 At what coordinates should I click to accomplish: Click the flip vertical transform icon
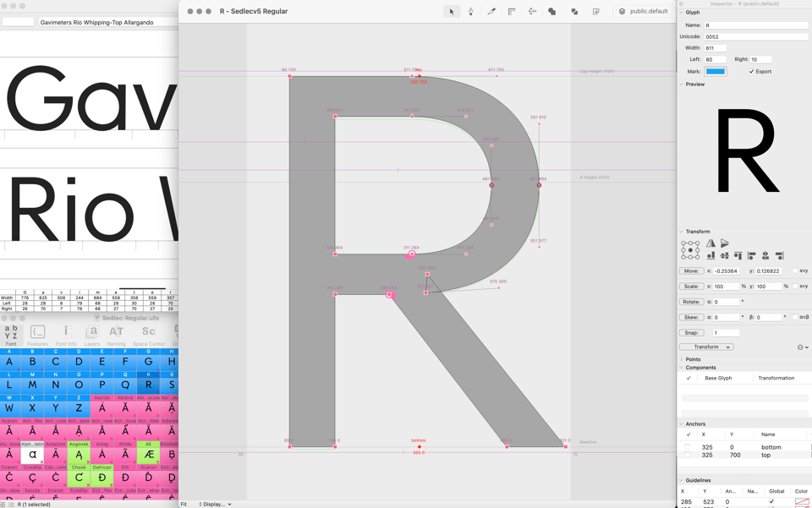[725, 243]
